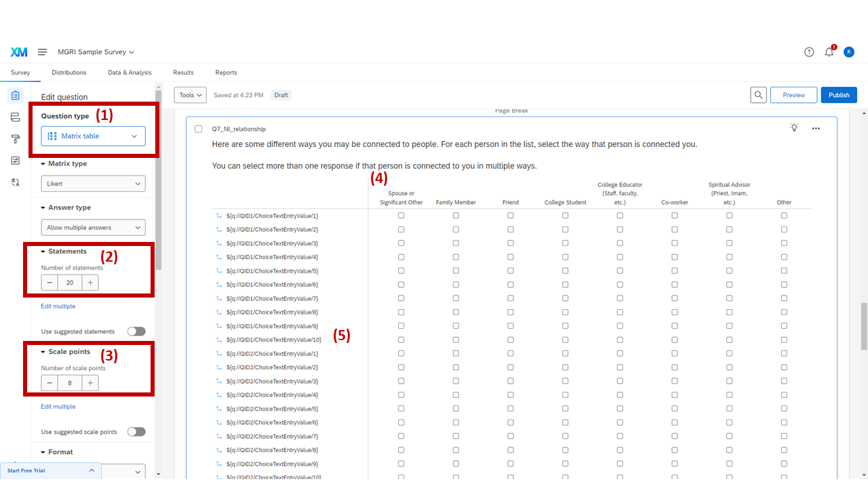Select the Survey builder clipboard icon
The height and width of the screenshot is (488, 868).
point(15,95)
